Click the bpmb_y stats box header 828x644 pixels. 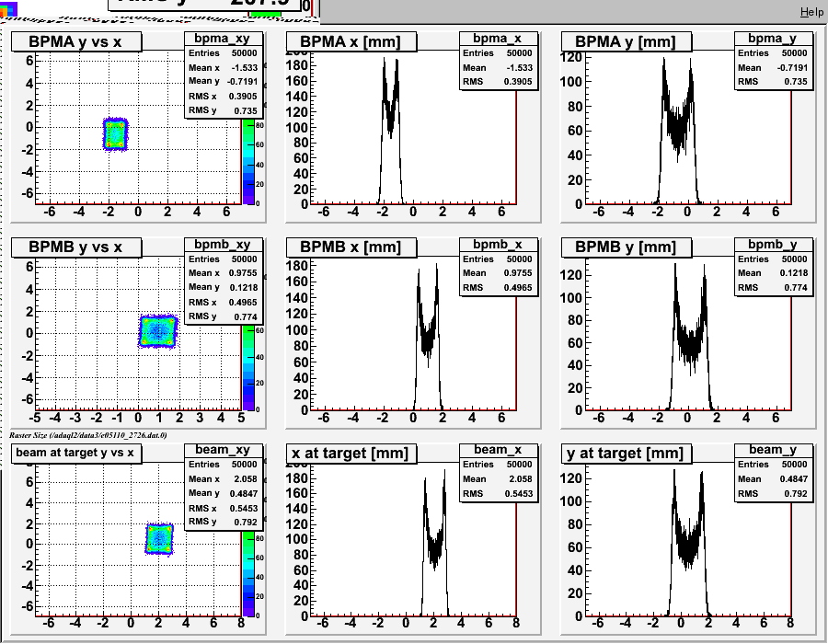point(774,245)
